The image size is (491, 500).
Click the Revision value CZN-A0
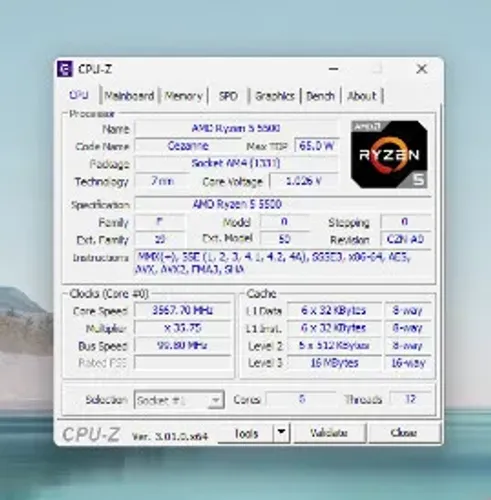(x=406, y=239)
